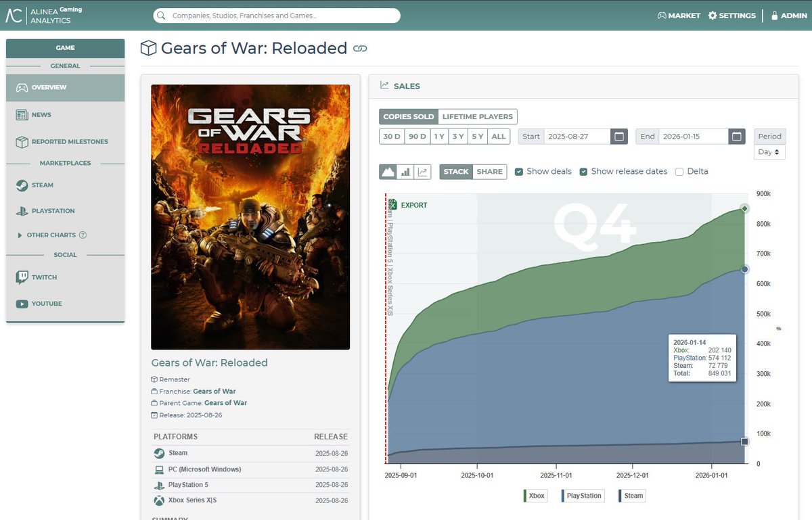Expand the Other Charts section
This screenshot has width=812, height=520.
[x=19, y=235]
